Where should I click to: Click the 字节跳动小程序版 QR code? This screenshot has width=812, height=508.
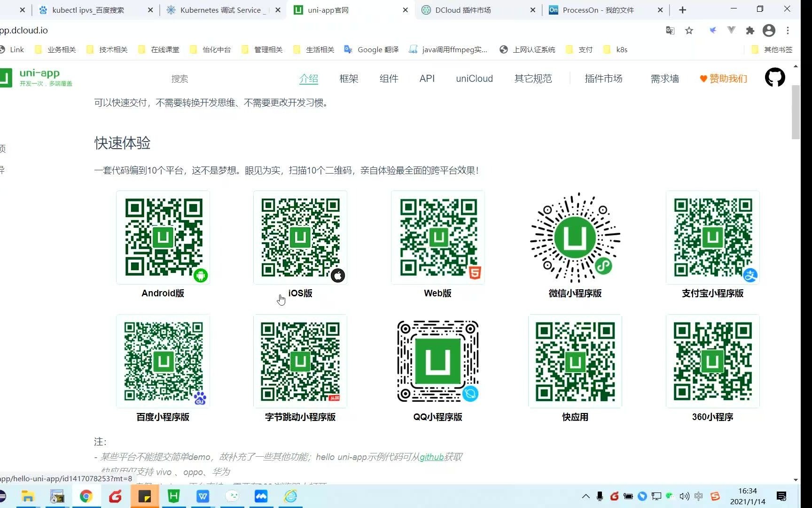[300, 361]
